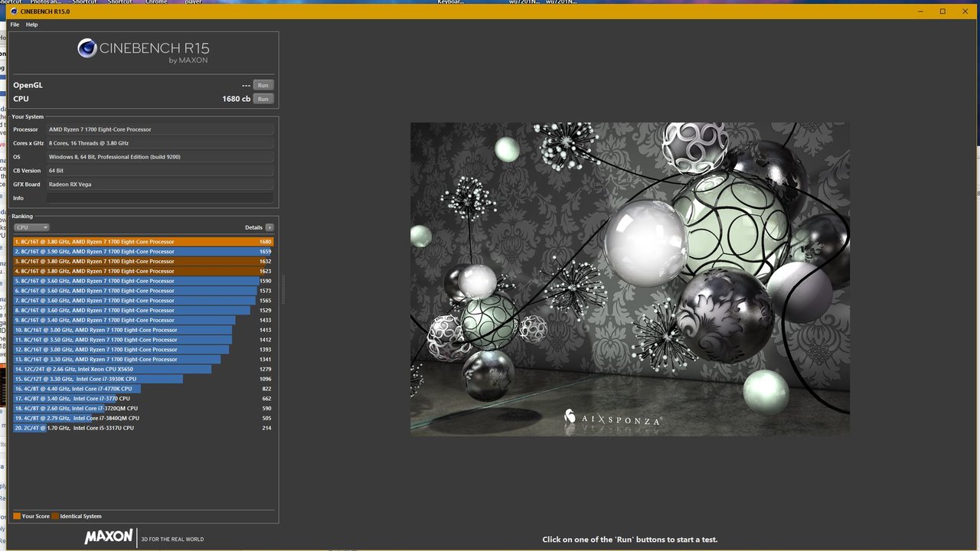
Task: Open the File menu
Action: [15, 24]
